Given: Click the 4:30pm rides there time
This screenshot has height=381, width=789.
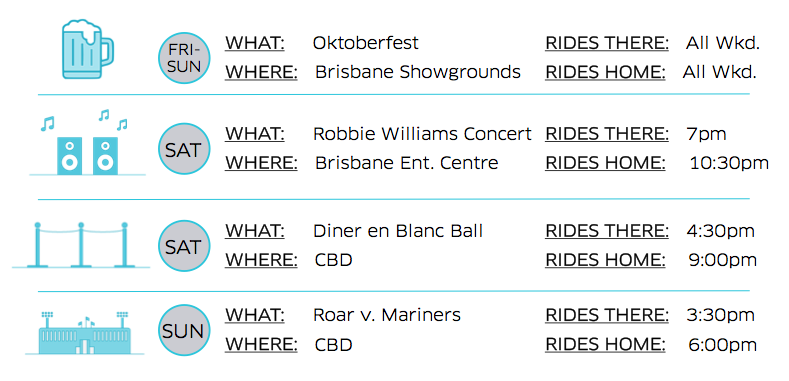Looking at the screenshot, I should point(721,232).
